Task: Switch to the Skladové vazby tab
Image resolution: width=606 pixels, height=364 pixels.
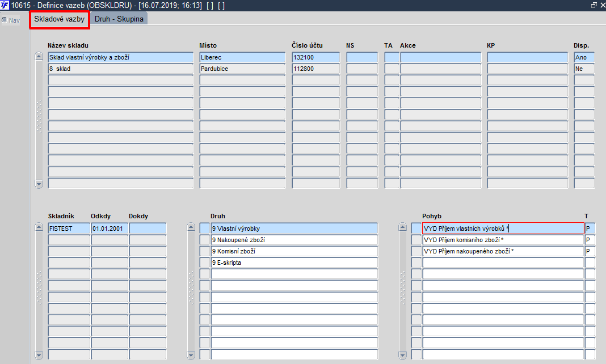Action: click(59, 19)
